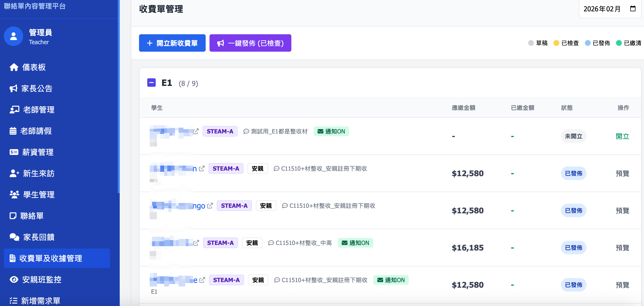Image resolution: width=644 pixels, height=306 pixels.
Task: Click 已發佈 badge in $16,185 row
Action: pos(574,248)
